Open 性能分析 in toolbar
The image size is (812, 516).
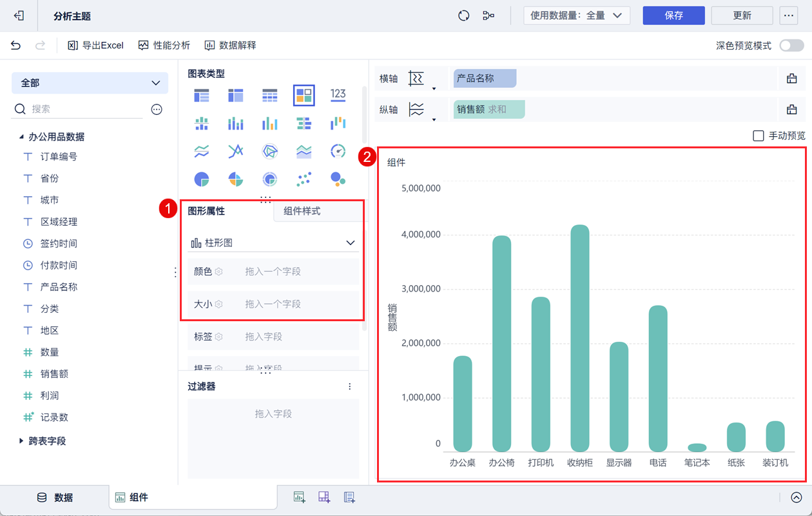point(164,45)
